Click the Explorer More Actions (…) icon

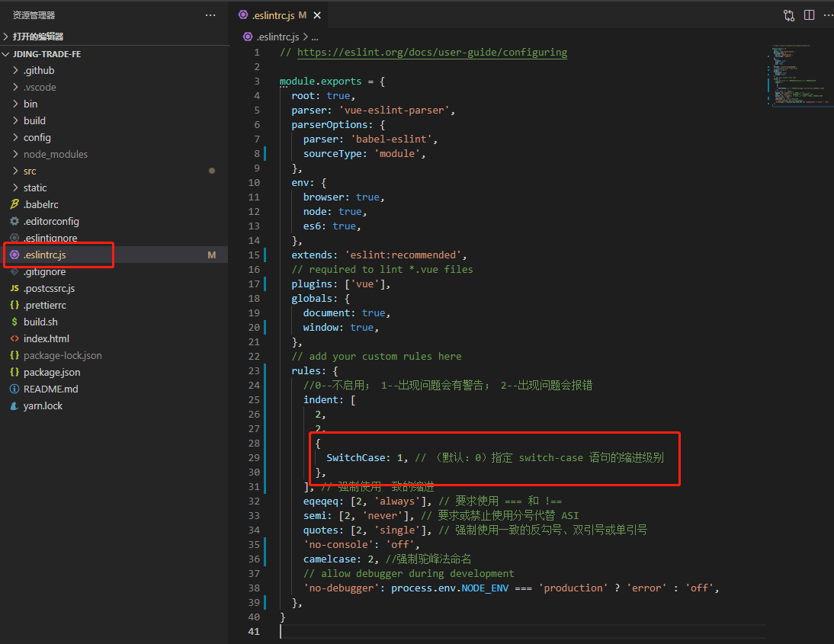210,14
